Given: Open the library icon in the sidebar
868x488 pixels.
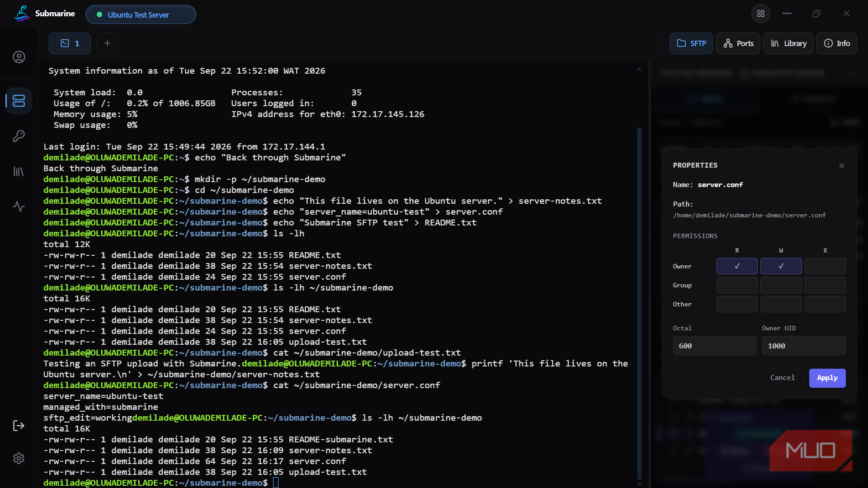Looking at the screenshot, I should (19, 171).
